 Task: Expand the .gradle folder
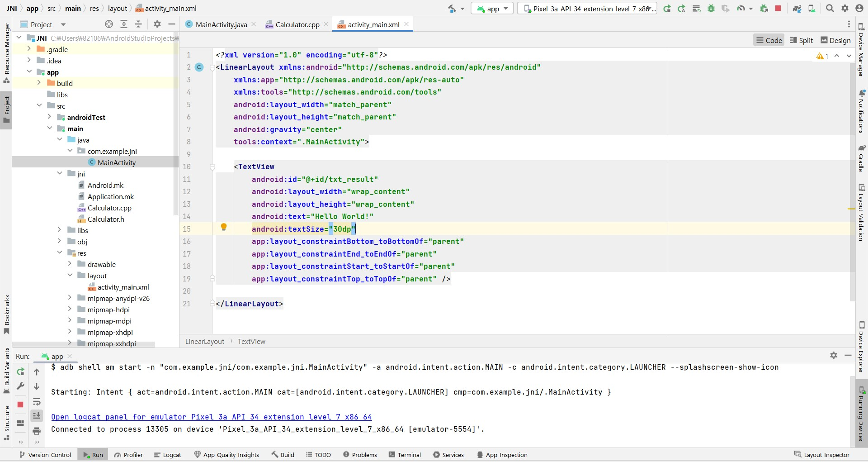click(29, 48)
